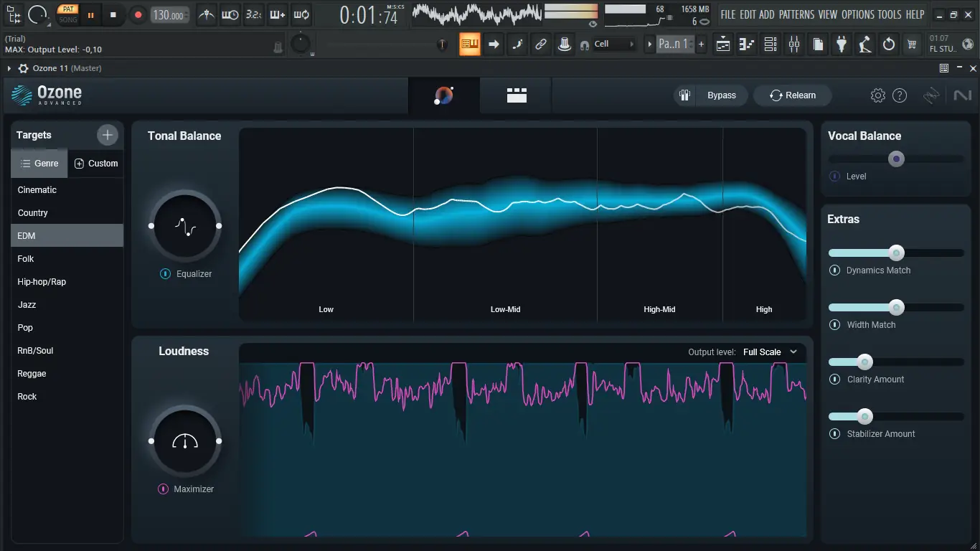
Task: Open the tempo tapper icon
Action: [x=865, y=44]
